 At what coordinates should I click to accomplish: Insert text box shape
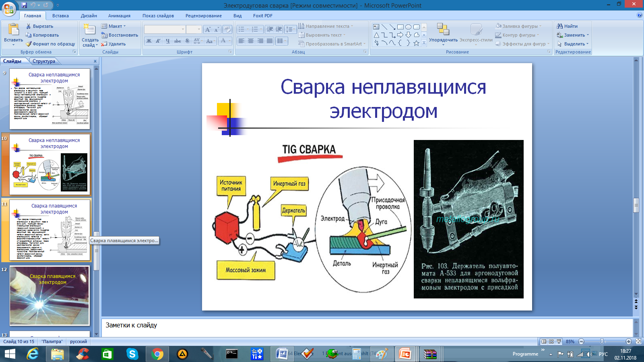376,27
